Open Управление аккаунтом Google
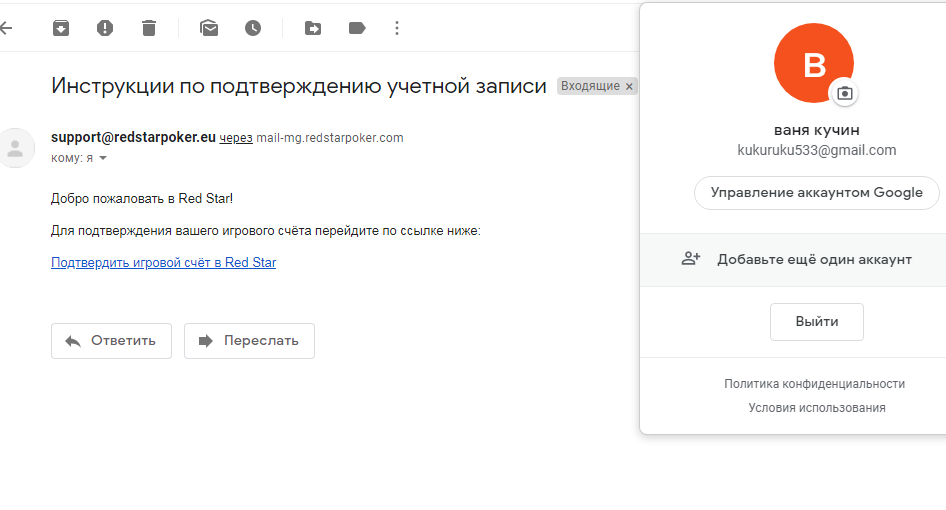This screenshot has height=510, width=946. click(x=817, y=193)
